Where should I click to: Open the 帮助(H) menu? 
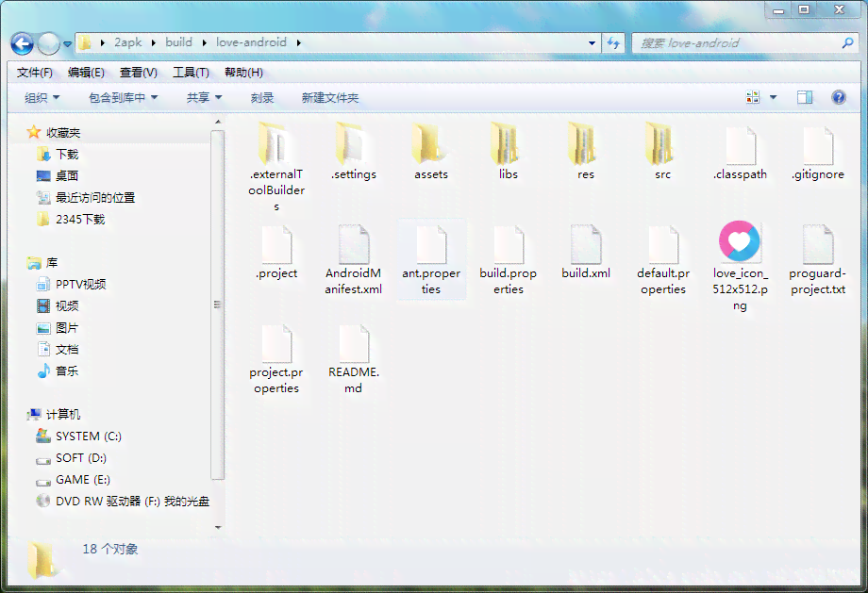243,73
